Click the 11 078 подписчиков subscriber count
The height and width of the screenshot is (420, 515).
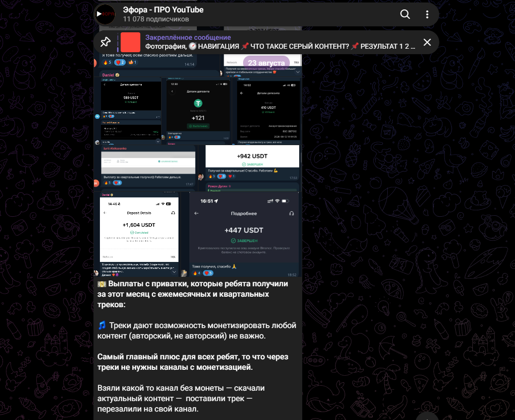(156, 19)
